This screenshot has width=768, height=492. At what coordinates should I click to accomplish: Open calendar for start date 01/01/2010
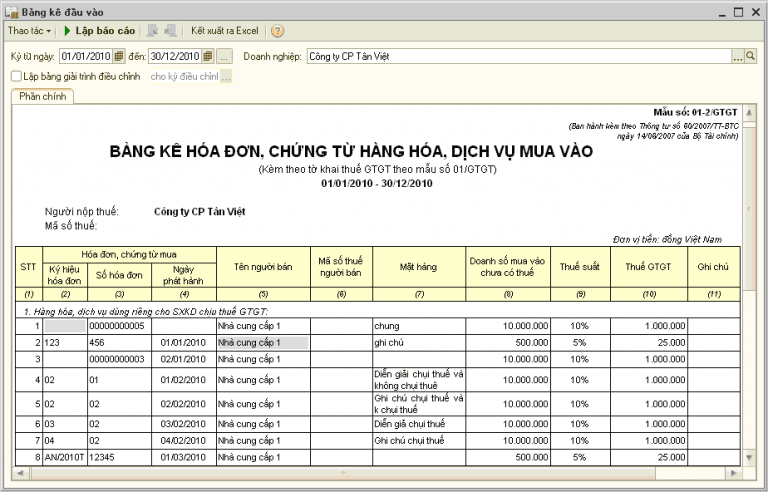pos(119,56)
